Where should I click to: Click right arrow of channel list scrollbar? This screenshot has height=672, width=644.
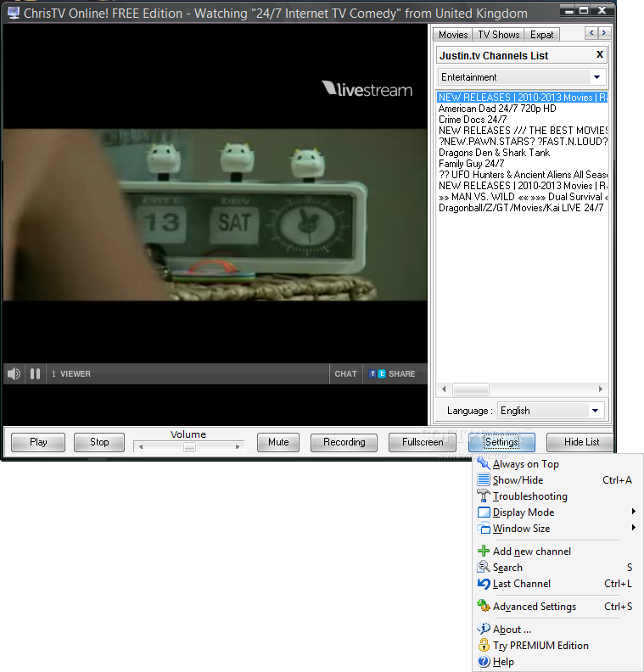click(600, 389)
